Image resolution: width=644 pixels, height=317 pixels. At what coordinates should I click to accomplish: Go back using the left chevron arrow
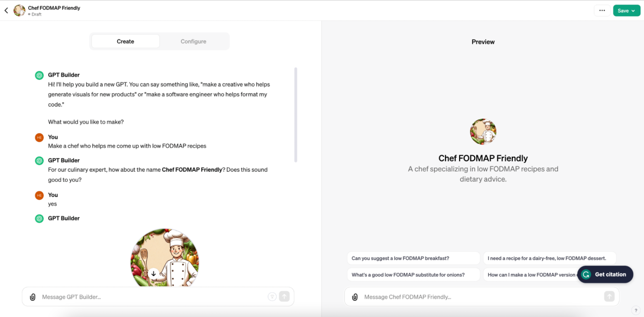pos(6,11)
